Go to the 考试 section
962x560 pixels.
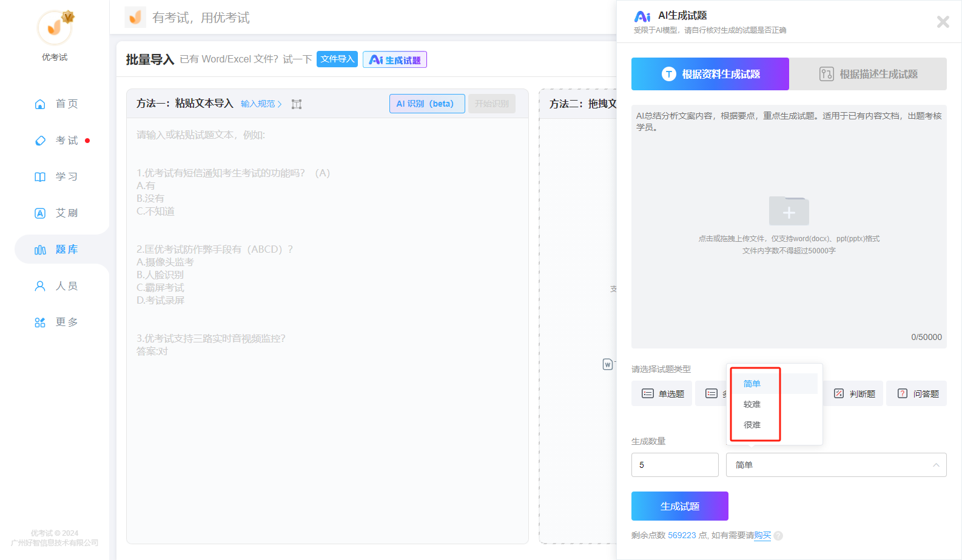56,140
